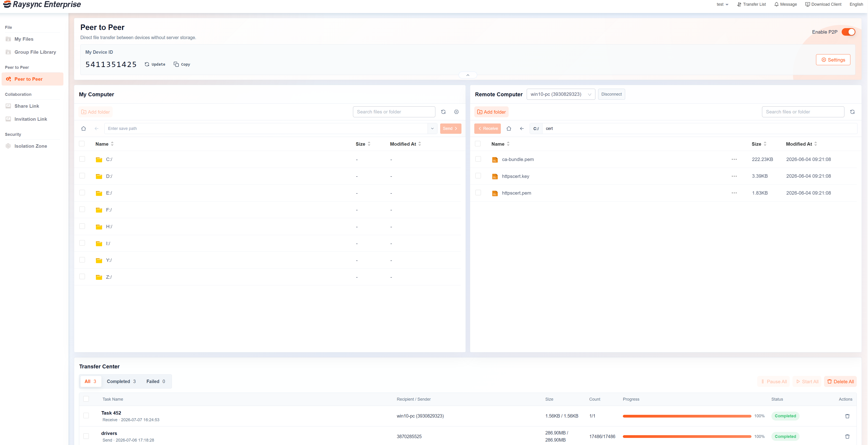Open remote computer win10-pc dropdown
Screen dimensions: 868x445
(x=561, y=94)
